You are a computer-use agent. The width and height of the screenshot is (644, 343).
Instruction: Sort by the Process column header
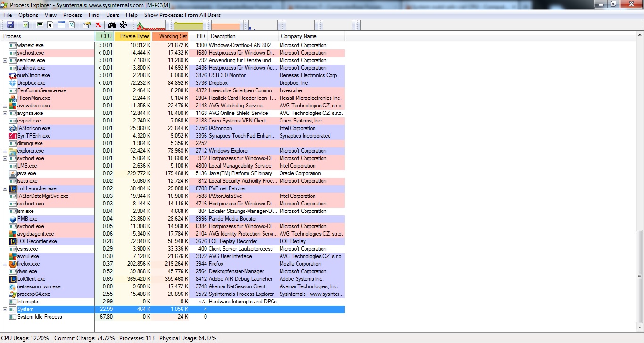coord(47,36)
